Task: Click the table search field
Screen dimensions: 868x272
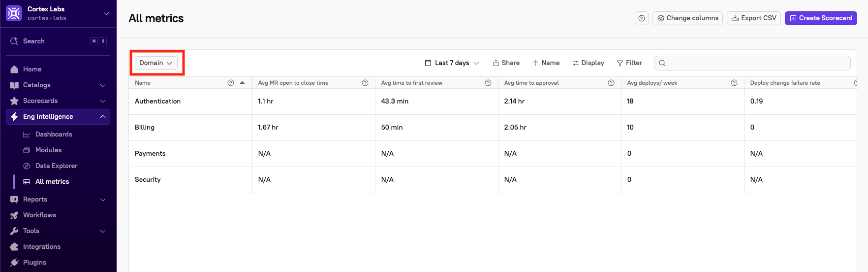Action: pos(752,63)
